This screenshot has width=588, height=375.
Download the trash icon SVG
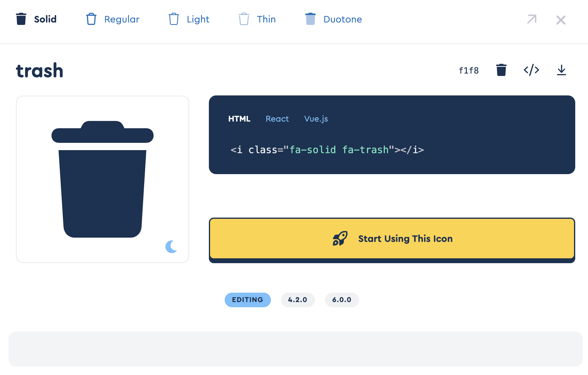coord(562,70)
